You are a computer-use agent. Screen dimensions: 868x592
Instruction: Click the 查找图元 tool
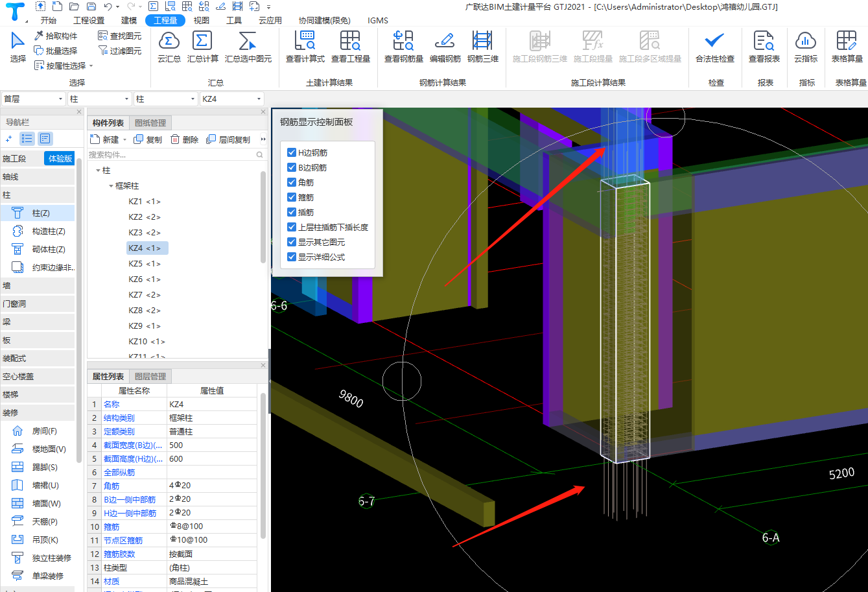tap(119, 36)
